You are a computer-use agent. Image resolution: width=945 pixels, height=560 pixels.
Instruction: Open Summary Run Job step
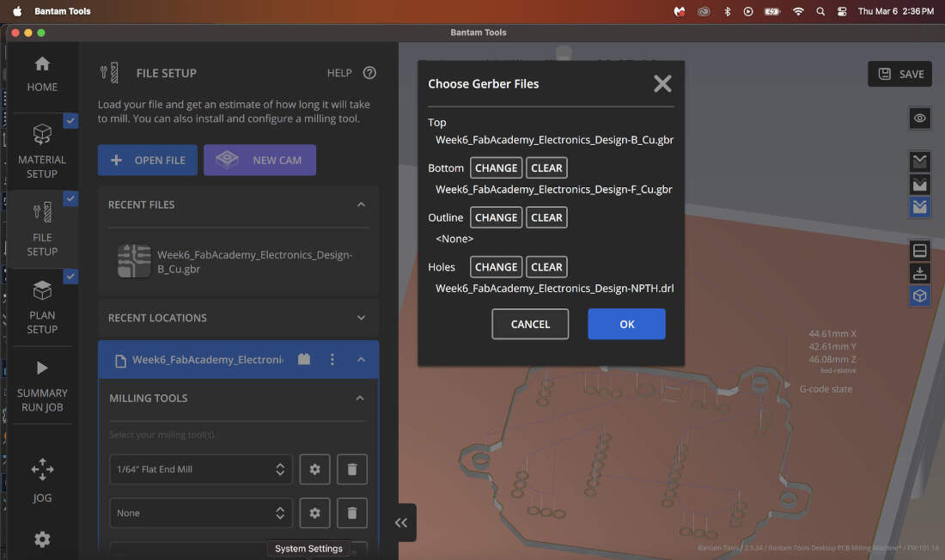(42, 386)
